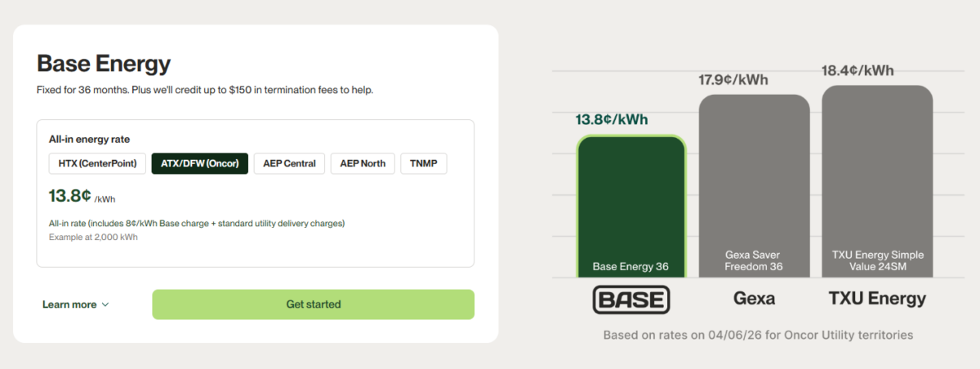Click the Base Energy heading
This screenshot has width=980, height=369.
pyautogui.click(x=104, y=64)
